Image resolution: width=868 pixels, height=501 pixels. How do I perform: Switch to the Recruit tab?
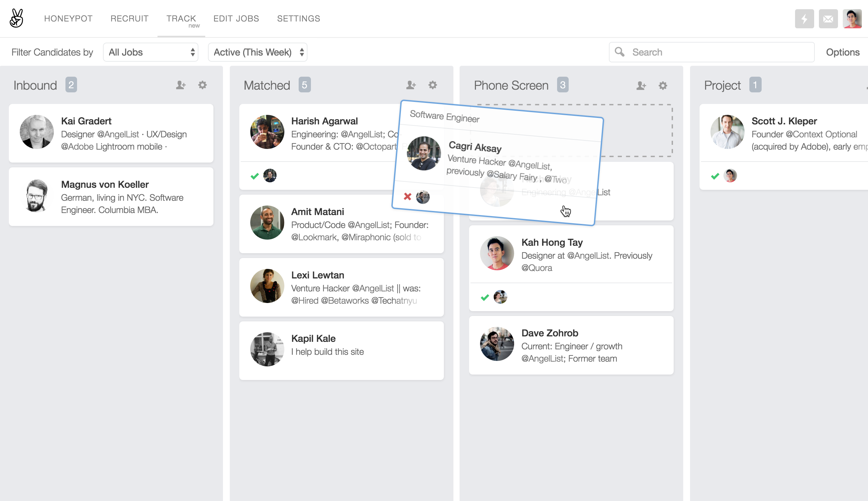coord(130,19)
